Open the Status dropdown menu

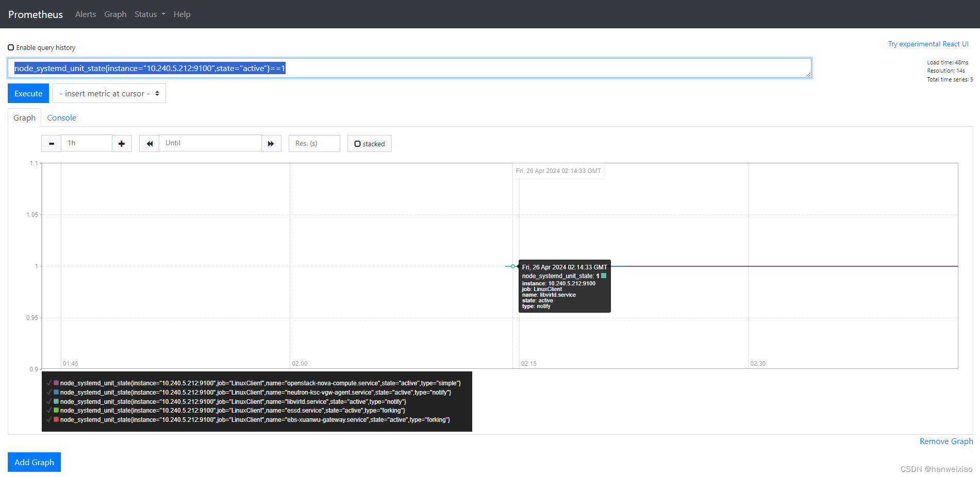[x=150, y=14]
